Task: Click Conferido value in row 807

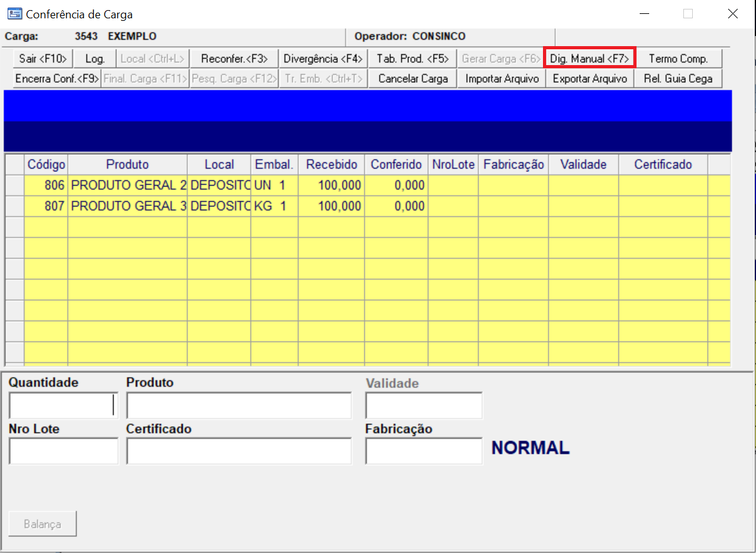Action: (x=396, y=206)
